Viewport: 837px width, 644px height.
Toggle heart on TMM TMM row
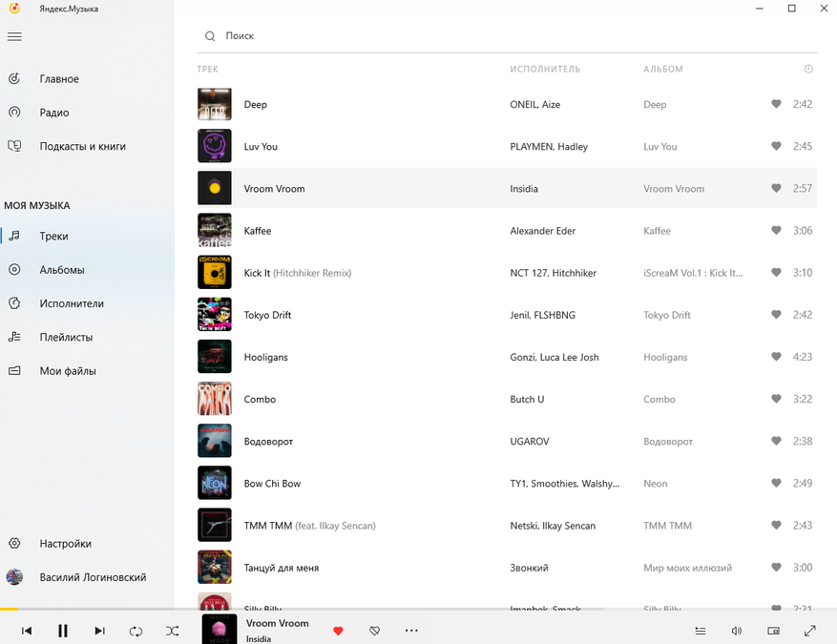776,526
